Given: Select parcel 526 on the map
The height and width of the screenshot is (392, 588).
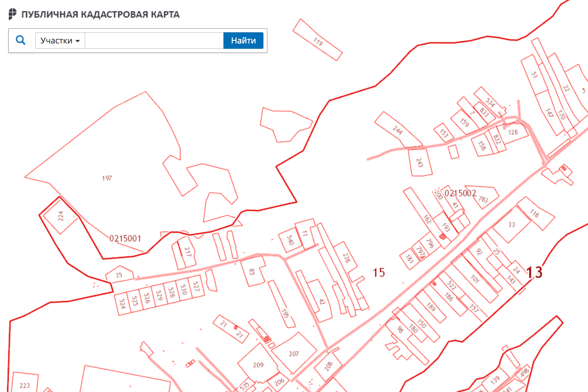Looking at the screenshot, I should tap(147, 298).
